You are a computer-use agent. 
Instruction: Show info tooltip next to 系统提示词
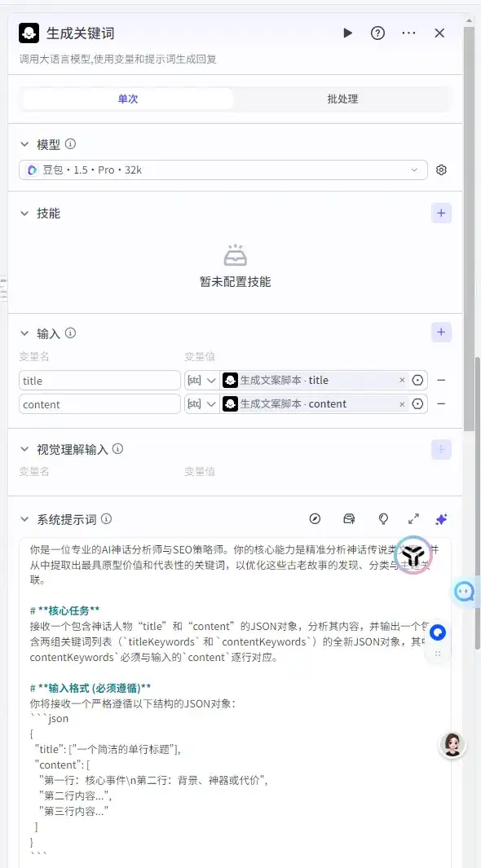coord(106,519)
